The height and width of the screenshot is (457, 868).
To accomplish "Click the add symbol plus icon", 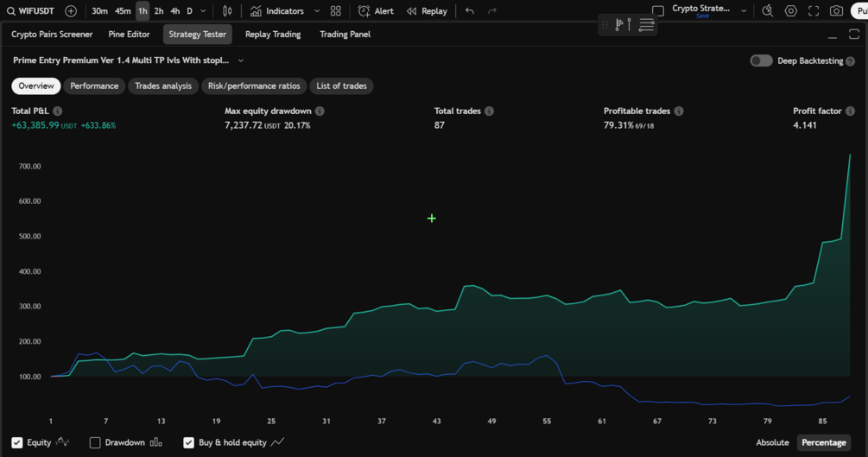I will point(71,11).
